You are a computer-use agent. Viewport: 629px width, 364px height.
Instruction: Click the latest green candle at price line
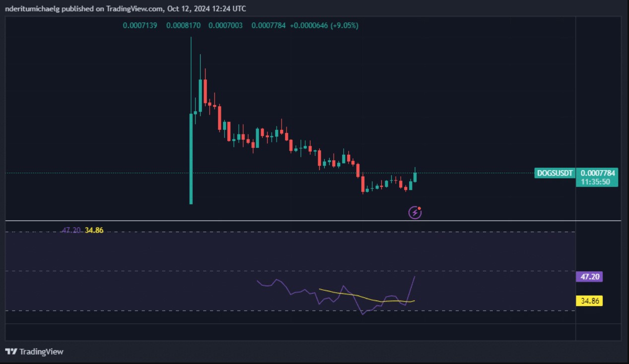(x=415, y=177)
